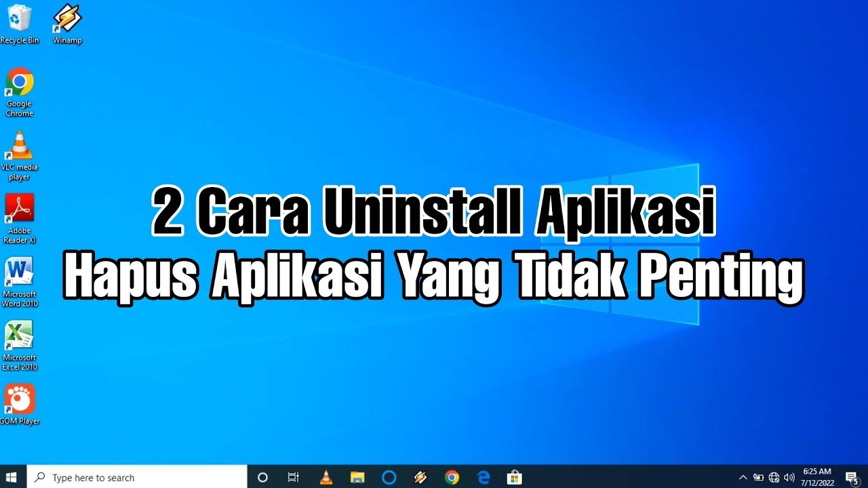Launch Chrome from the taskbar
The height and width of the screenshot is (488, 868).
(452, 477)
